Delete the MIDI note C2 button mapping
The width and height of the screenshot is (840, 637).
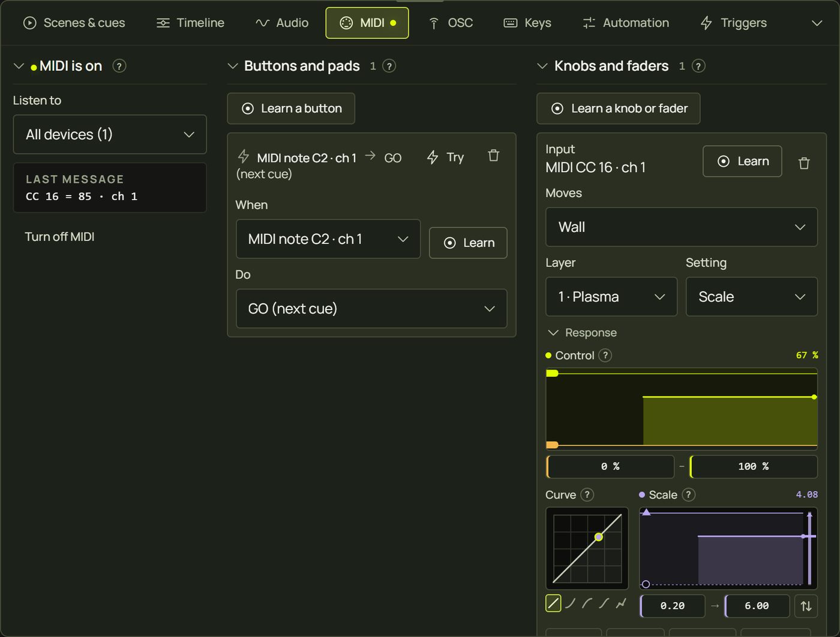tap(494, 156)
